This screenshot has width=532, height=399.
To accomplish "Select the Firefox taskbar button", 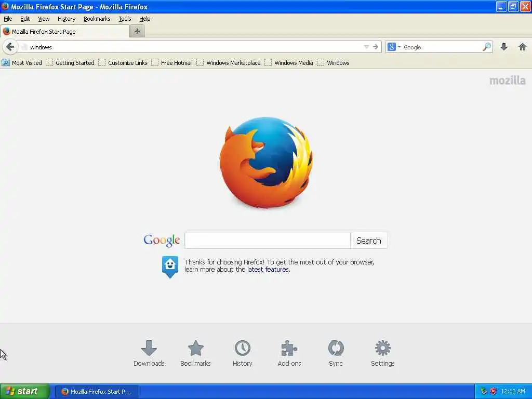I will click(x=96, y=392).
